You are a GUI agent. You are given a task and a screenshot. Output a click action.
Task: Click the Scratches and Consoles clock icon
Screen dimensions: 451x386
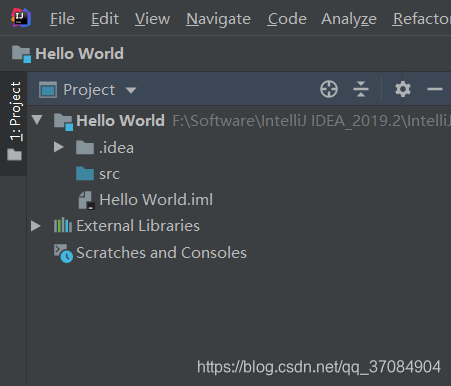click(x=63, y=253)
